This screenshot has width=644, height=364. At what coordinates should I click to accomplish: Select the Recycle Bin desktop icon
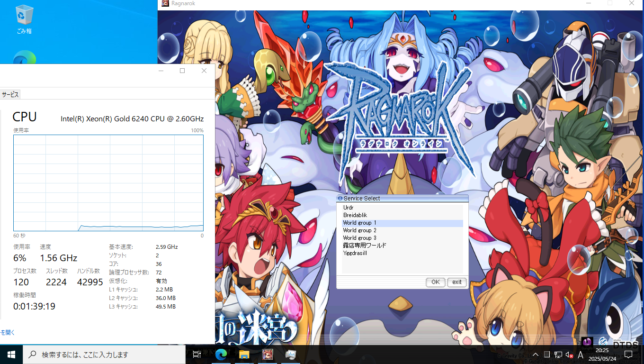click(x=24, y=20)
